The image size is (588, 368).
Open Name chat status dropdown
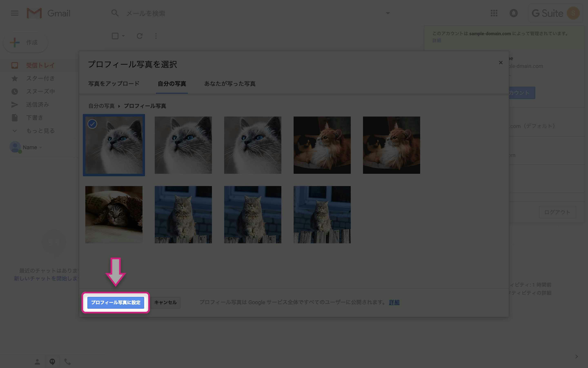40,147
